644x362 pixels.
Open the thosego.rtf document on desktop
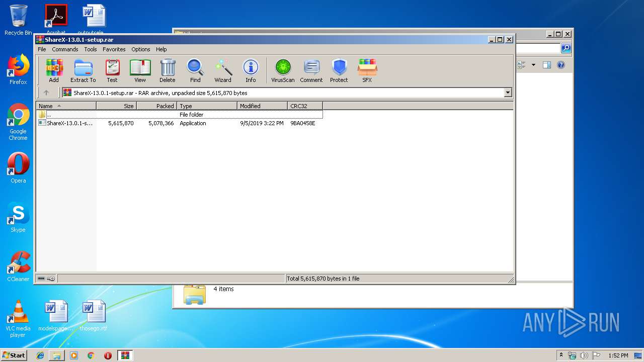94,316
